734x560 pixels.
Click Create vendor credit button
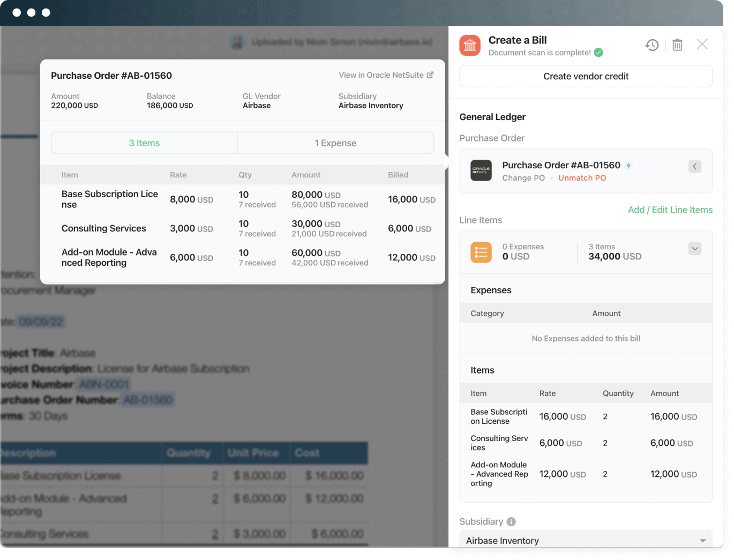click(586, 76)
